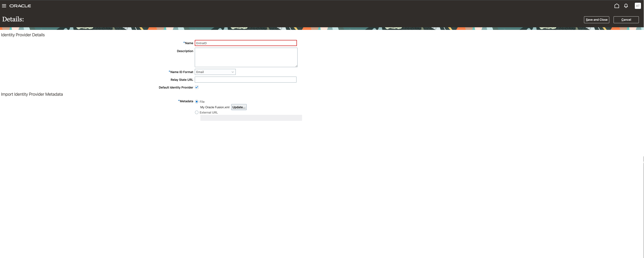Choose the External URL radio option

(197, 113)
